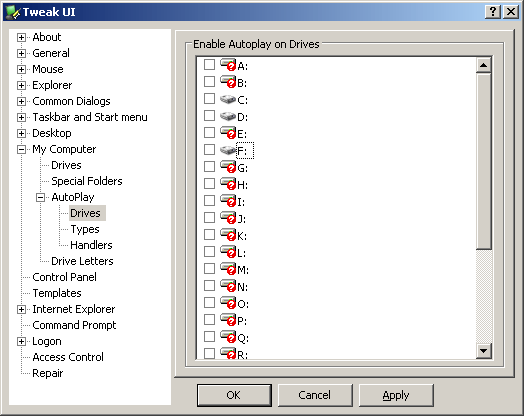The image size is (524, 416).
Task: Expand the Internet Explorer node
Action: pos(21,310)
